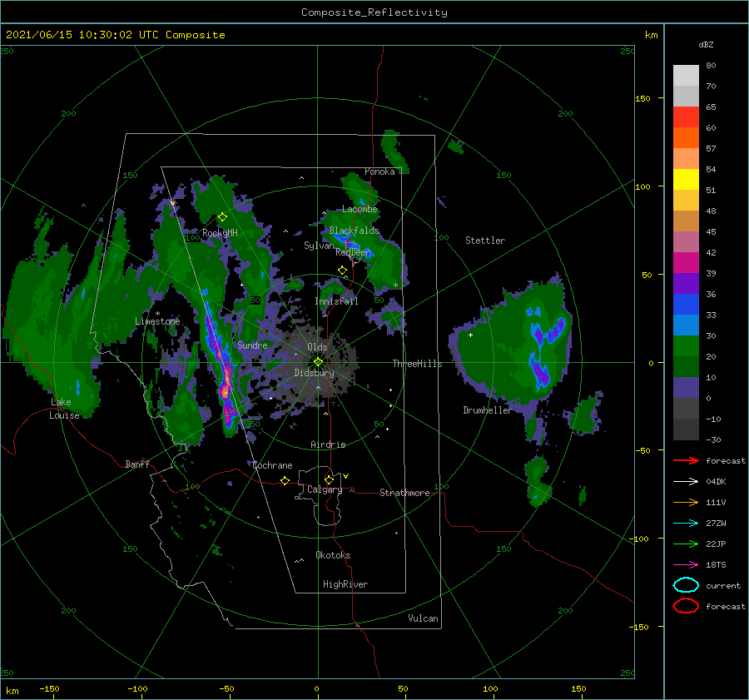Click the red forecast ellipse legend icon

(x=686, y=606)
